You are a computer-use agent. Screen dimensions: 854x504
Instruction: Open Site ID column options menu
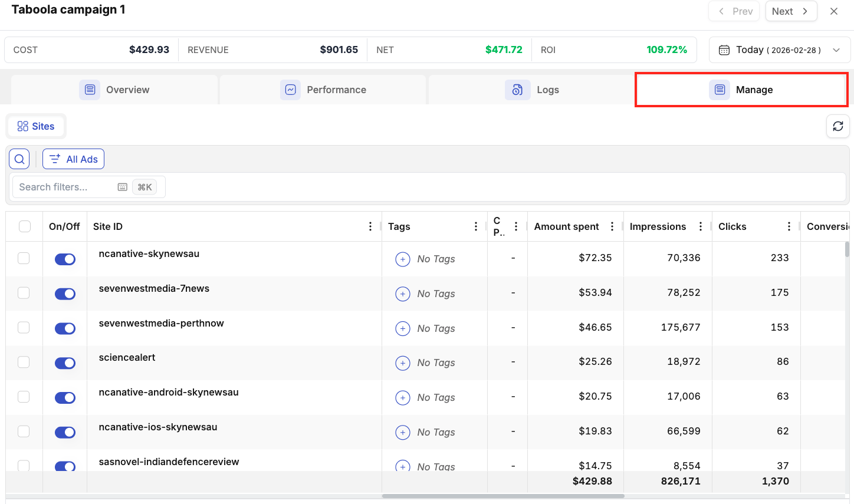point(370,226)
